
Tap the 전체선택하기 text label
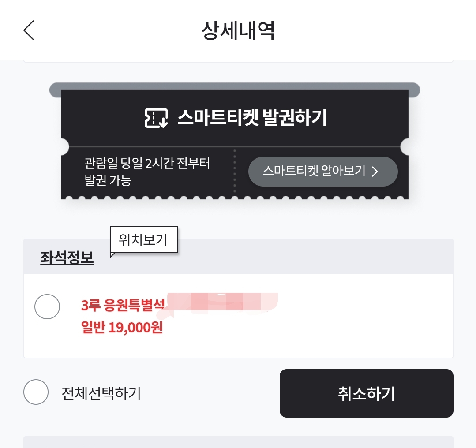click(x=101, y=393)
